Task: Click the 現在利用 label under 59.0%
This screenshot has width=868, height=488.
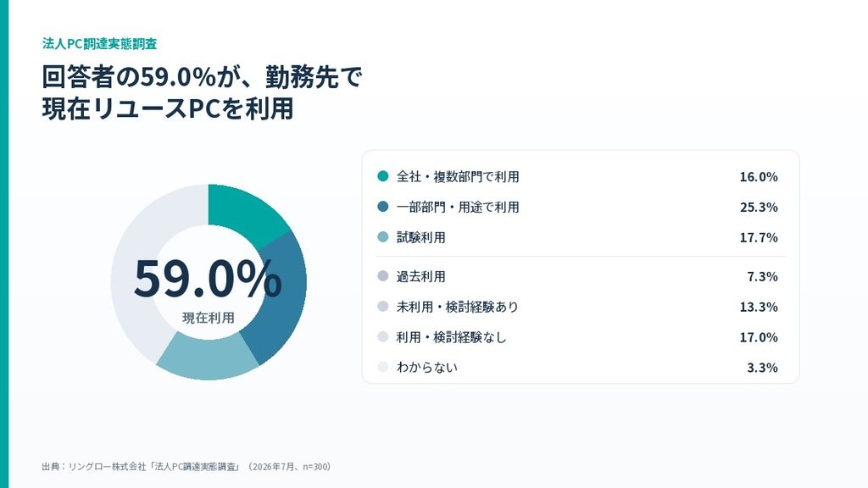Action: pos(209,318)
